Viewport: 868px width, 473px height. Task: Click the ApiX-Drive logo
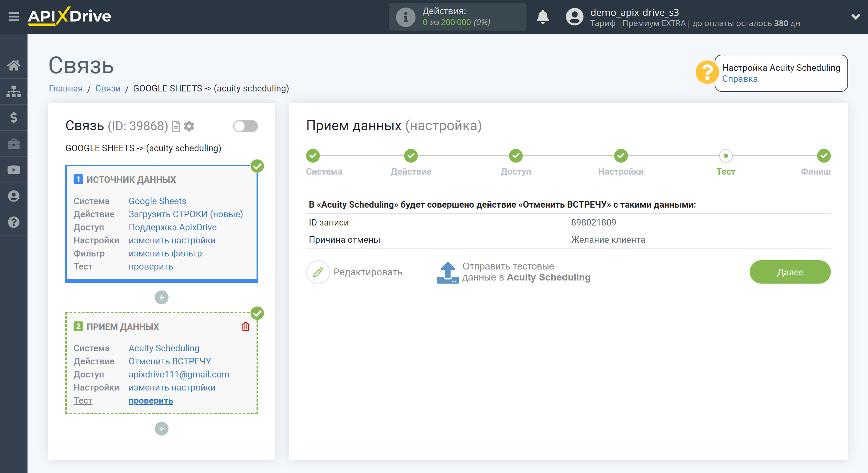tap(69, 16)
